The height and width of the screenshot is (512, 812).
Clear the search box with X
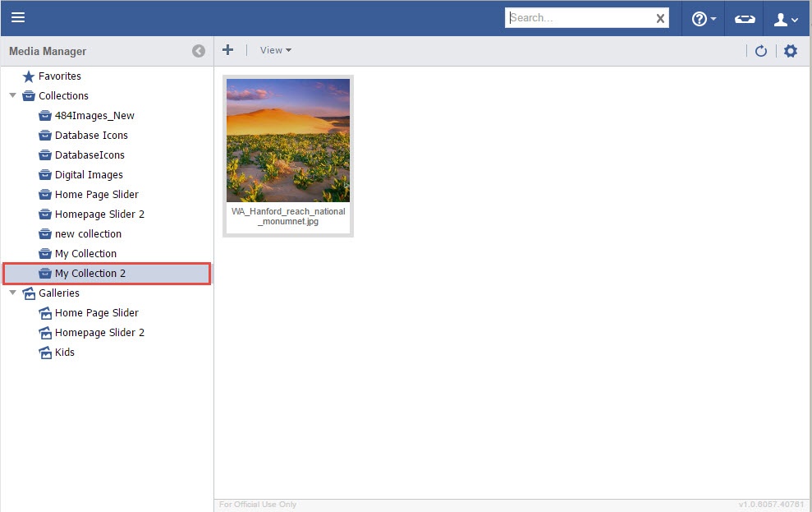tap(660, 18)
